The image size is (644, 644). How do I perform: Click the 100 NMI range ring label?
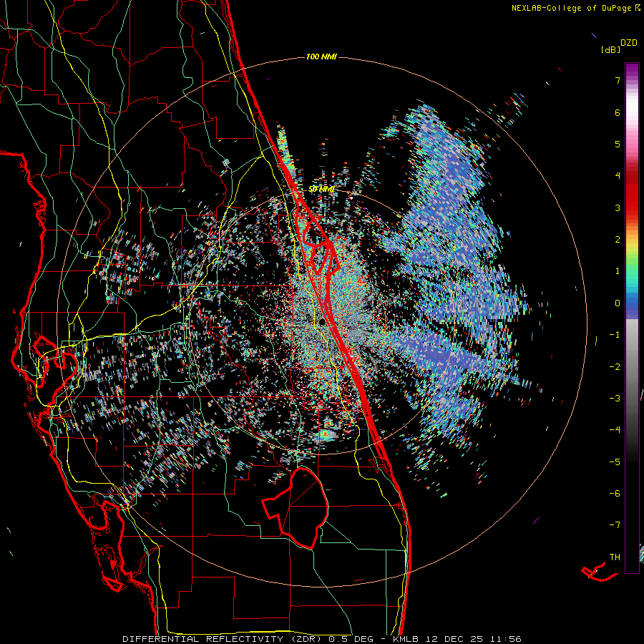(x=321, y=57)
